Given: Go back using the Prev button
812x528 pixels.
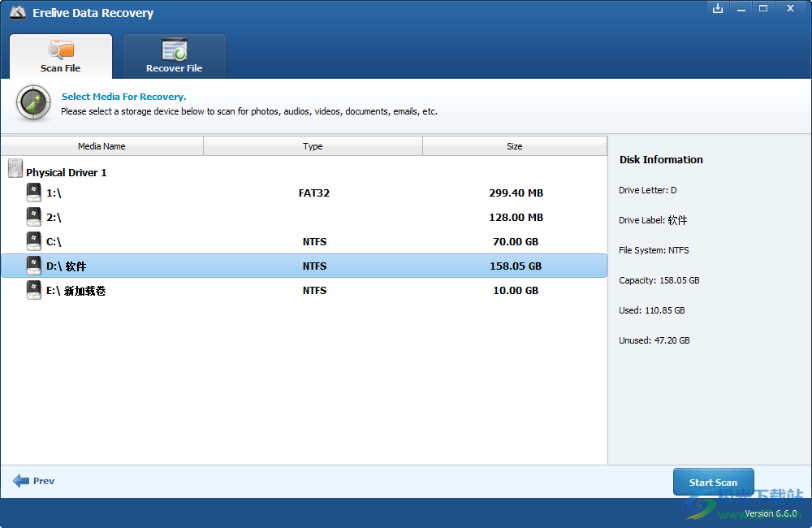Looking at the screenshot, I should [34, 481].
